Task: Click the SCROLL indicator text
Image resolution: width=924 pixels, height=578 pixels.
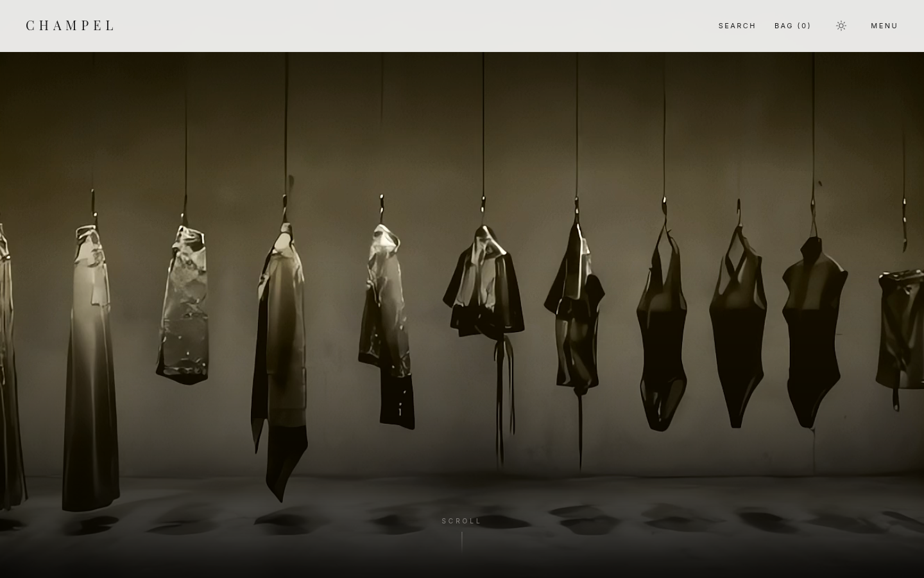Action: 461,521
